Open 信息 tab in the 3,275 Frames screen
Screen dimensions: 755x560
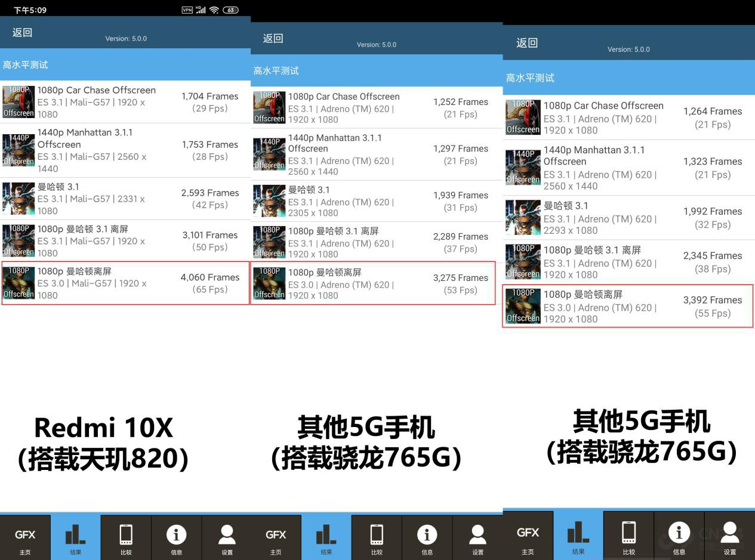(x=427, y=538)
